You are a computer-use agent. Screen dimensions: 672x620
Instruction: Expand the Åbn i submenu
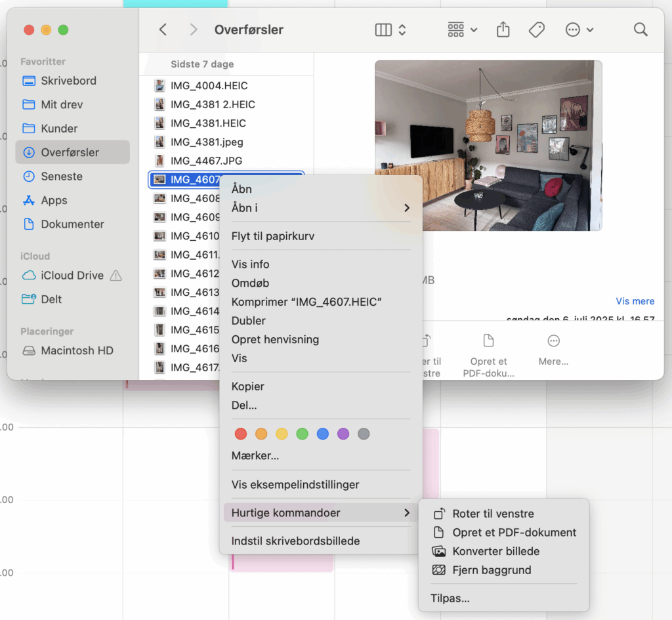[x=321, y=207]
